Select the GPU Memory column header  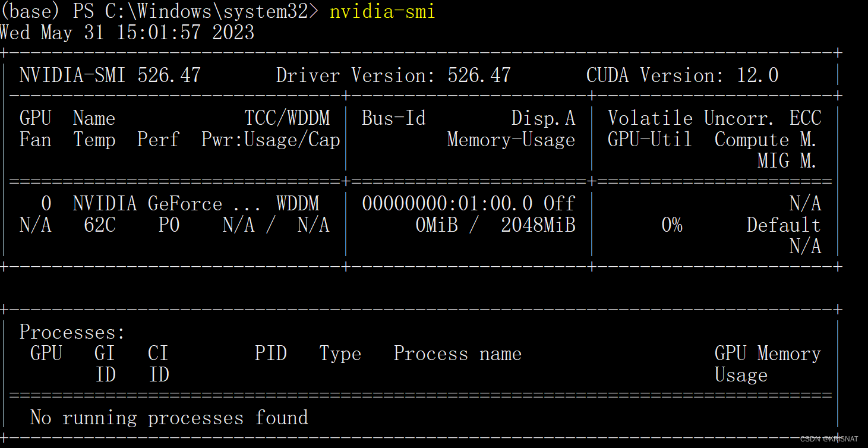coord(768,354)
